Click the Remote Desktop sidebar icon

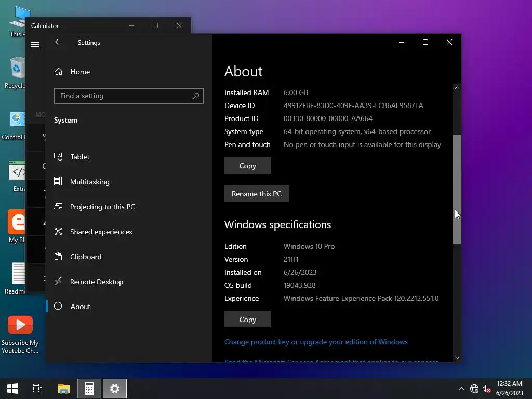click(x=58, y=281)
